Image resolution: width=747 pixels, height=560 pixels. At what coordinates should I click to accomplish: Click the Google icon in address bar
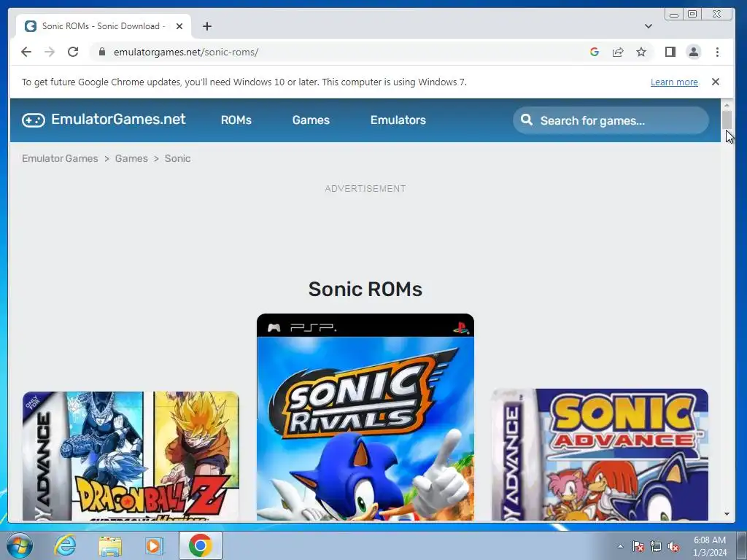pyautogui.click(x=594, y=52)
